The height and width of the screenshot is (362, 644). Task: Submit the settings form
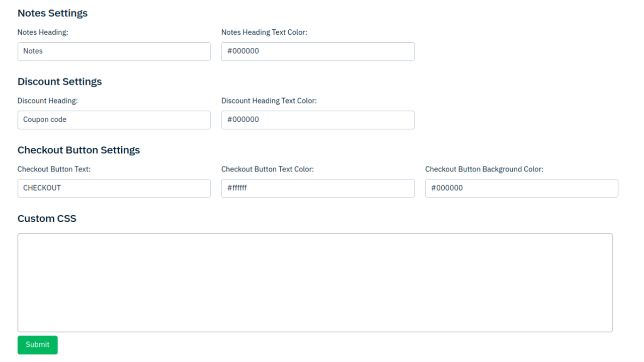pyautogui.click(x=38, y=345)
